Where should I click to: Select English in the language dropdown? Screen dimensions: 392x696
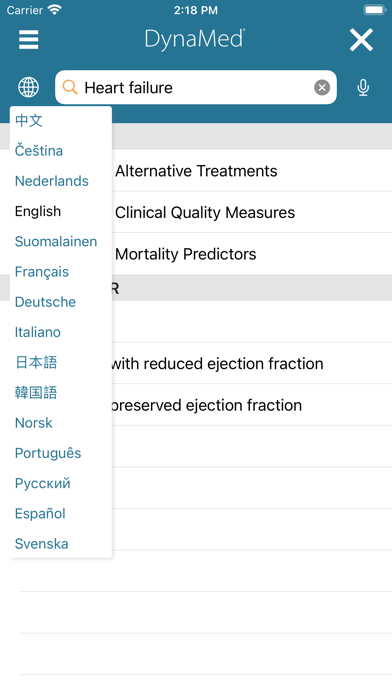[38, 211]
